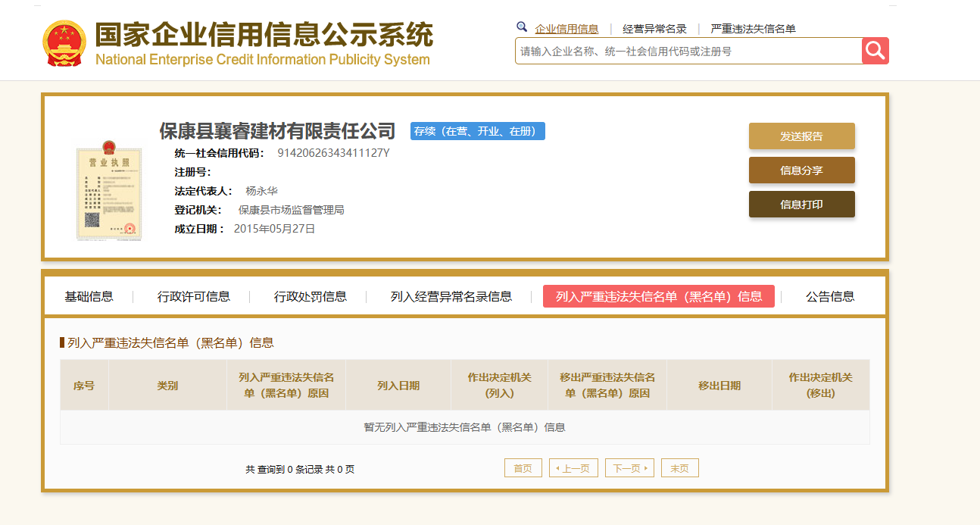This screenshot has height=525, width=980.
Task: Switch to the 基础信息 tab
Action: (x=89, y=296)
